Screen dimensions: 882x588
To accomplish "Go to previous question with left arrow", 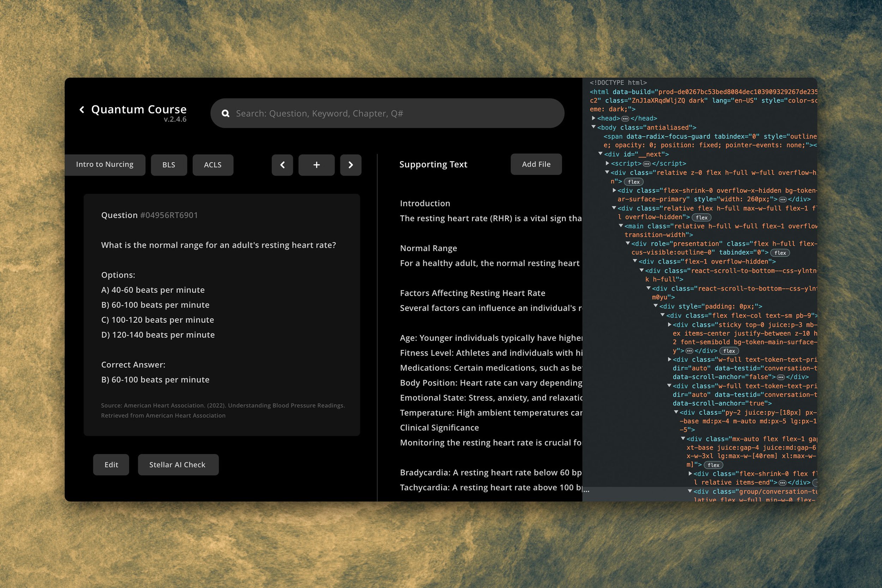I will tap(282, 165).
